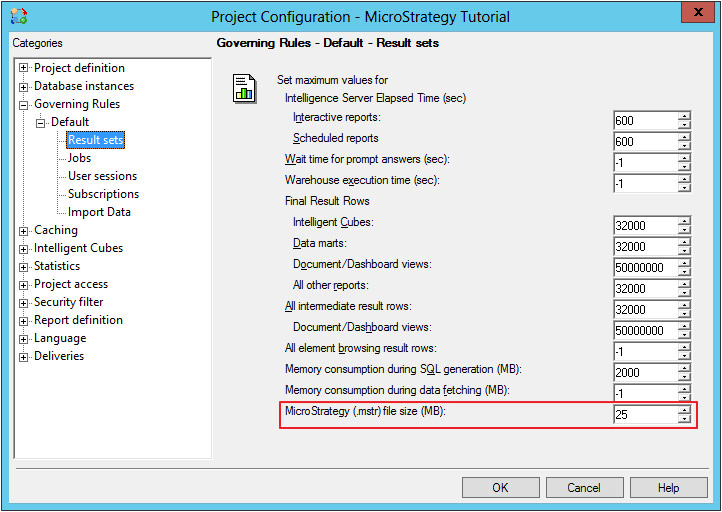Select the Default tree node

tap(70, 122)
